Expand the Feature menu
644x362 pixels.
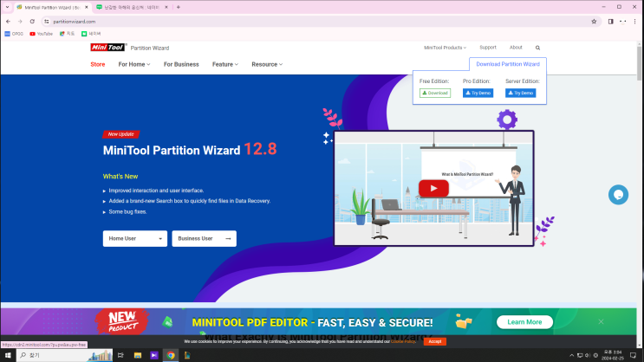pyautogui.click(x=225, y=64)
